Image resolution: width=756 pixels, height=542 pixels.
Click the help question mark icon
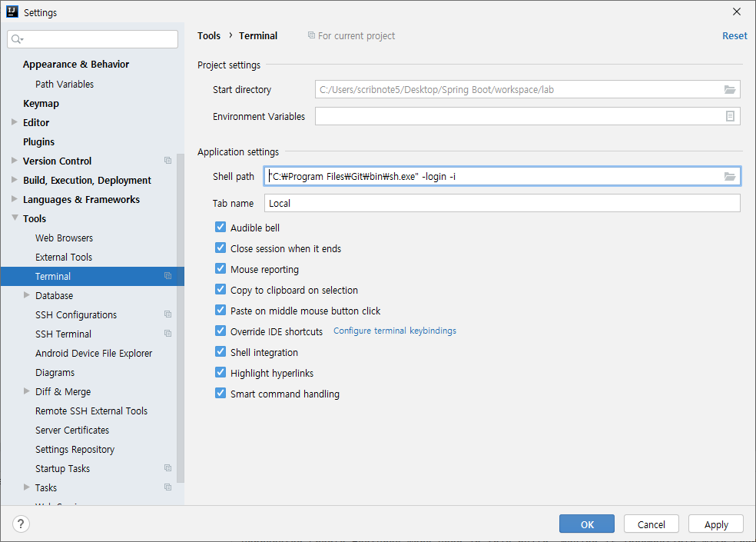[x=22, y=524]
